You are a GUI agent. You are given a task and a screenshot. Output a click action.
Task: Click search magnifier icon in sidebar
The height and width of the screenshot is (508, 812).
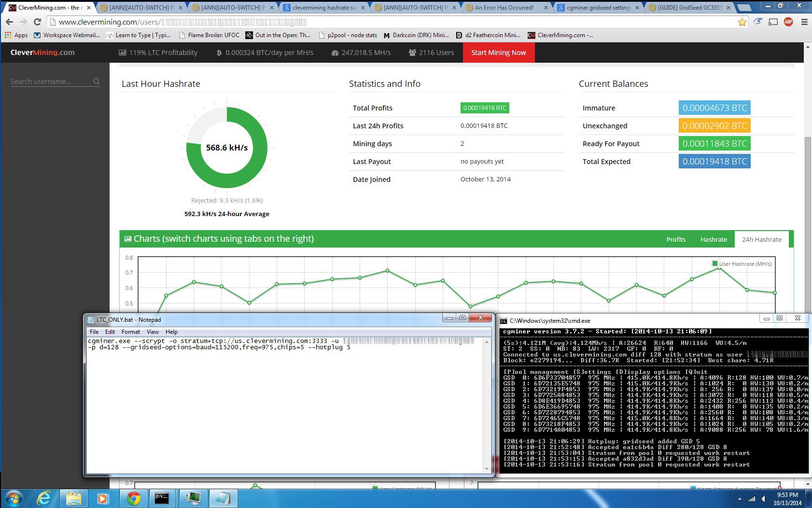click(97, 82)
